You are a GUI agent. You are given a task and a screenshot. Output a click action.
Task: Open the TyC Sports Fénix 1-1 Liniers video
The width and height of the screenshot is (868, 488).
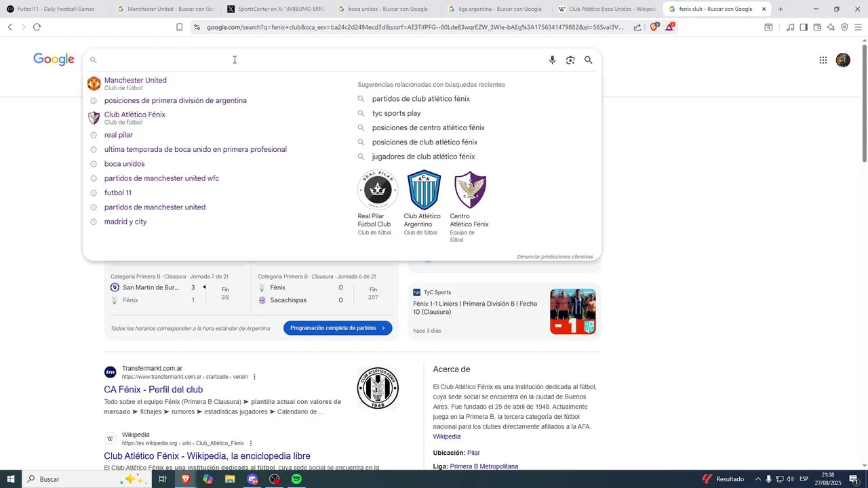point(505,312)
